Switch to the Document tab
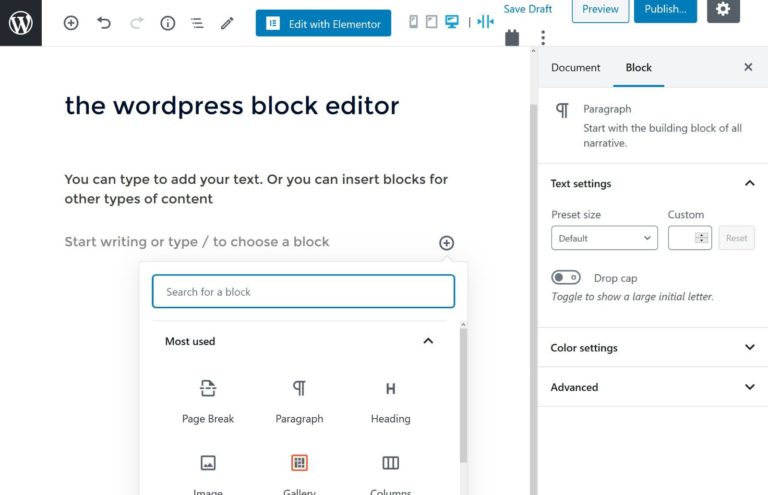The width and height of the screenshot is (768, 495). [x=575, y=68]
